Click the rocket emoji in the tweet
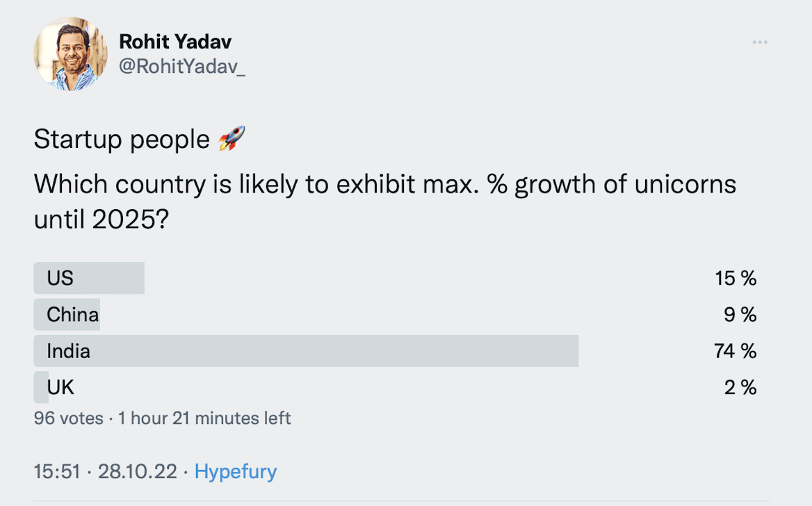Screen dimensions: 812x506 232,139
